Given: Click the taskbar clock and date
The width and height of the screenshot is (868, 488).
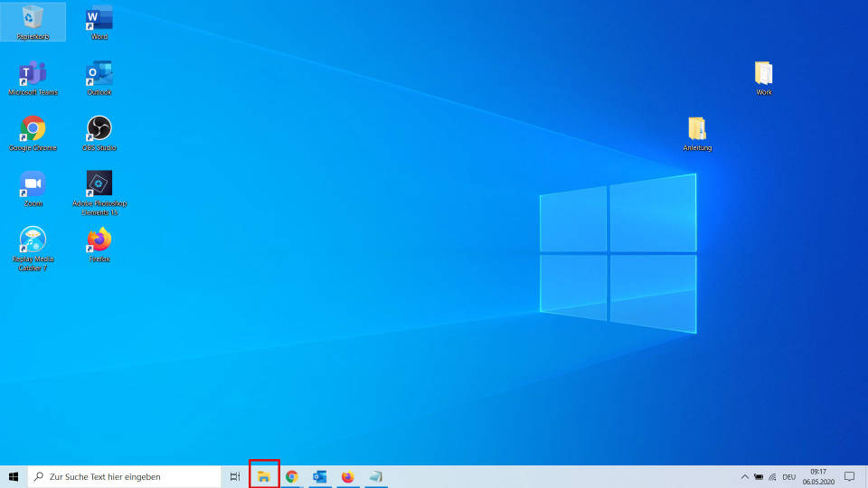Looking at the screenshot, I should [816, 476].
